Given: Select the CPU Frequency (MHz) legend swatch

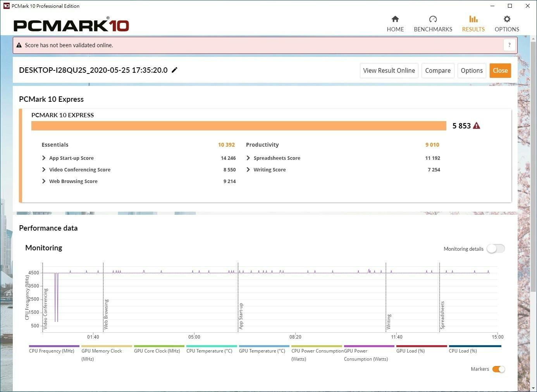Looking at the screenshot, I should (x=54, y=346).
